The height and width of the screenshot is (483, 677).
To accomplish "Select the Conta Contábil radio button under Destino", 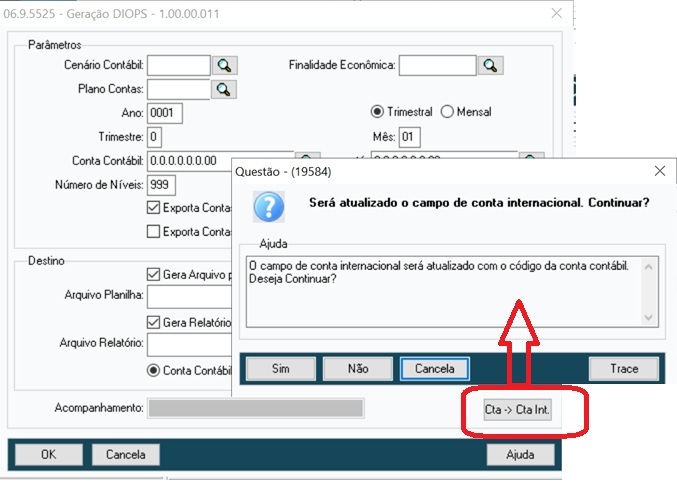I will [x=153, y=370].
